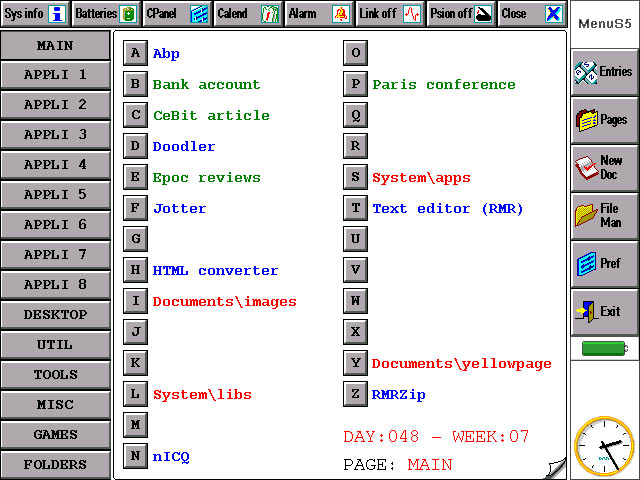Open System\libs folder
Screen dimensions: 640x480
202,395
